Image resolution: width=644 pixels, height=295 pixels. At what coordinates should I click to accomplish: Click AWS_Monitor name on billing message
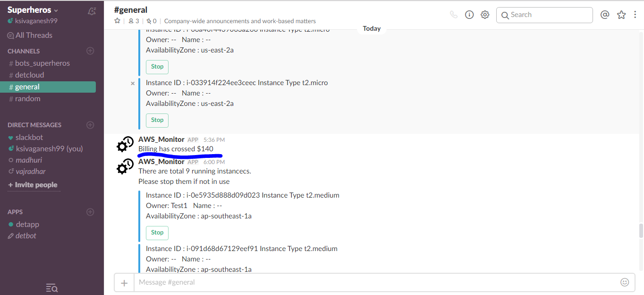(161, 139)
